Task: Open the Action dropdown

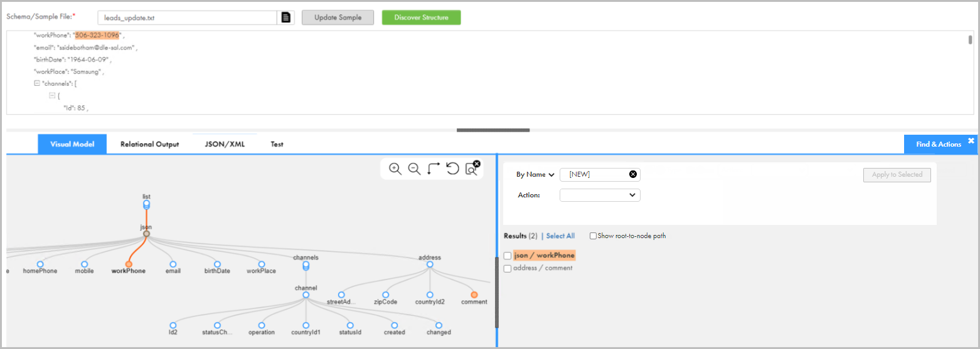Action: pyautogui.click(x=600, y=195)
